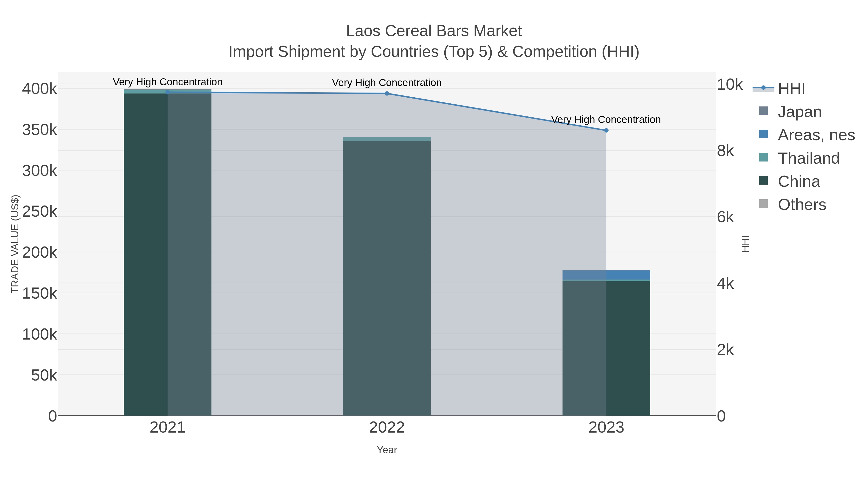Click the 6k right axis tick

[725, 217]
